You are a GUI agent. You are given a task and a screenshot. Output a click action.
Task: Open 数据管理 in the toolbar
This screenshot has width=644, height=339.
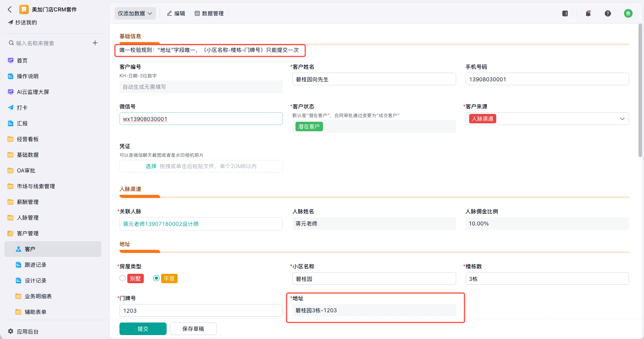(x=209, y=13)
